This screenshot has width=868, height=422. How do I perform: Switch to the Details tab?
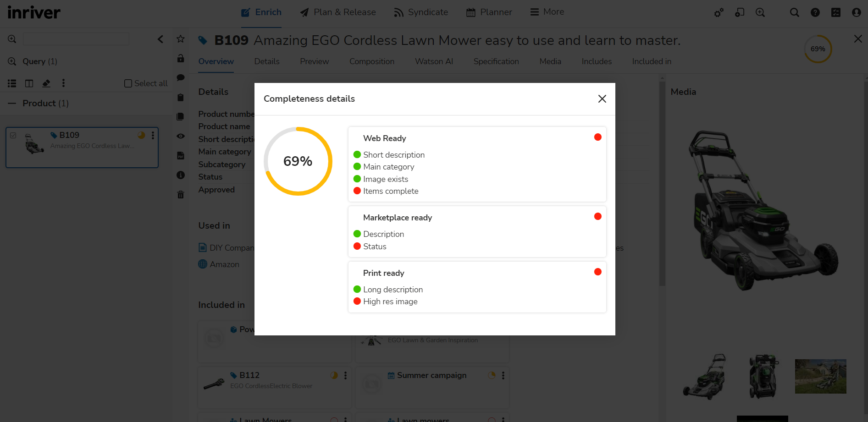tap(267, 61)
